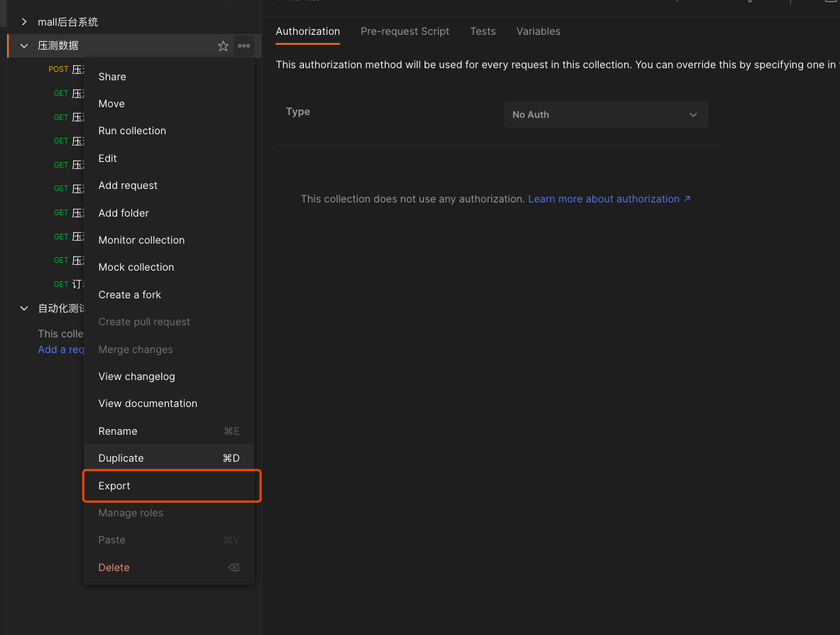Open the No Auth type dropdown
This screenshot has width=840, height=635.
(x=606, y=114)
